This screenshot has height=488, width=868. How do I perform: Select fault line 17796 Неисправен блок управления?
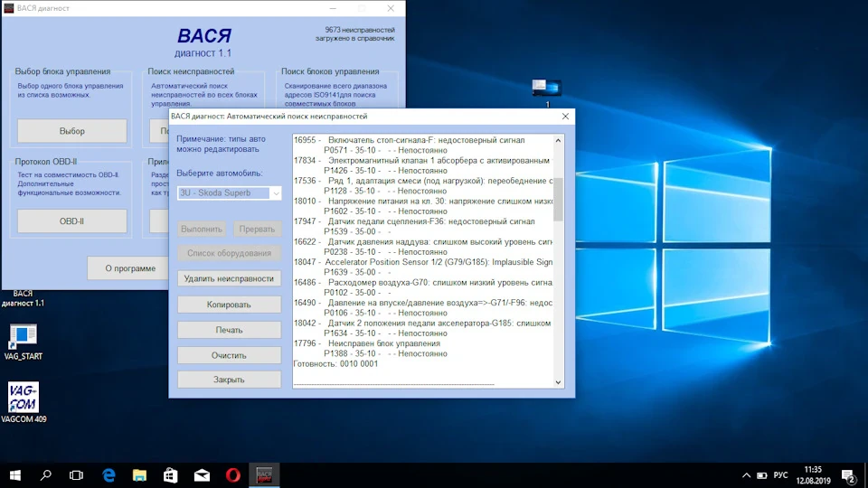click(x=367, y=343)
